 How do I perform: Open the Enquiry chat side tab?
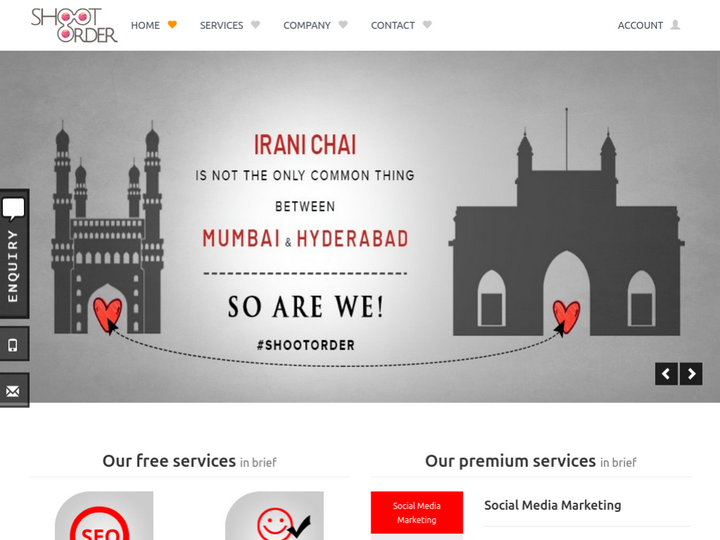click(x=14, y=253)
